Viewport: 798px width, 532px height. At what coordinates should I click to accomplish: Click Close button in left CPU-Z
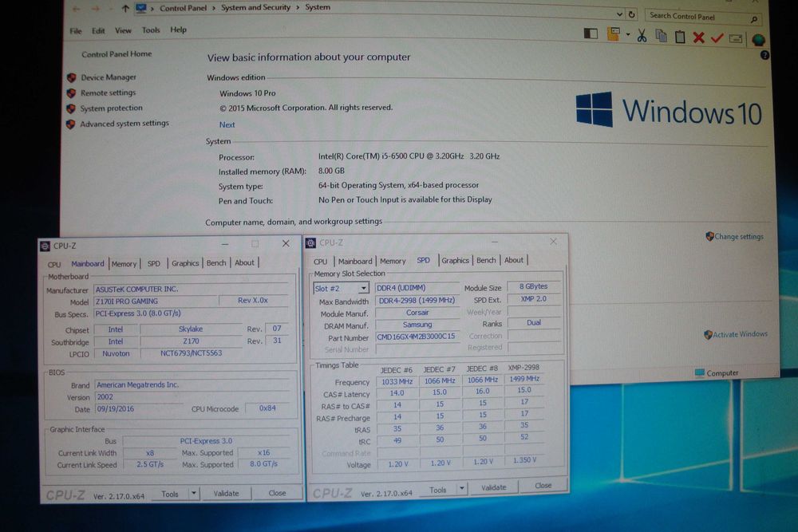(278, 493)
